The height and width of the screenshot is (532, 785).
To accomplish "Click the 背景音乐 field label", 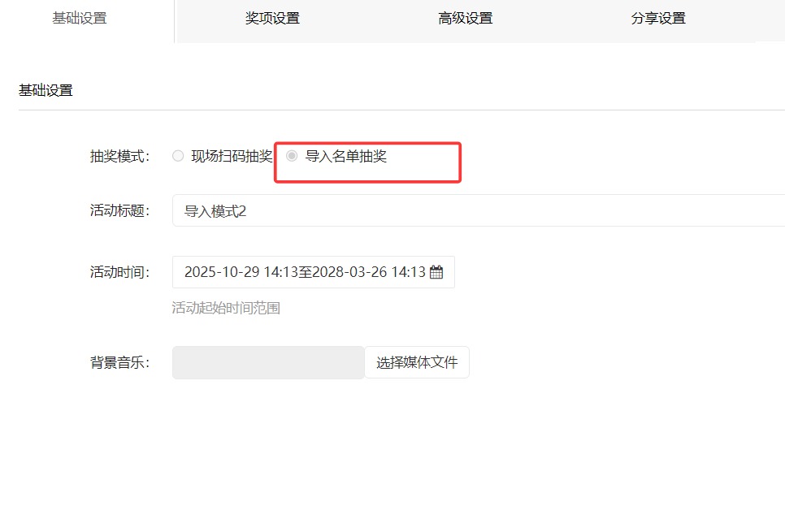I will [x=119, y=362].
